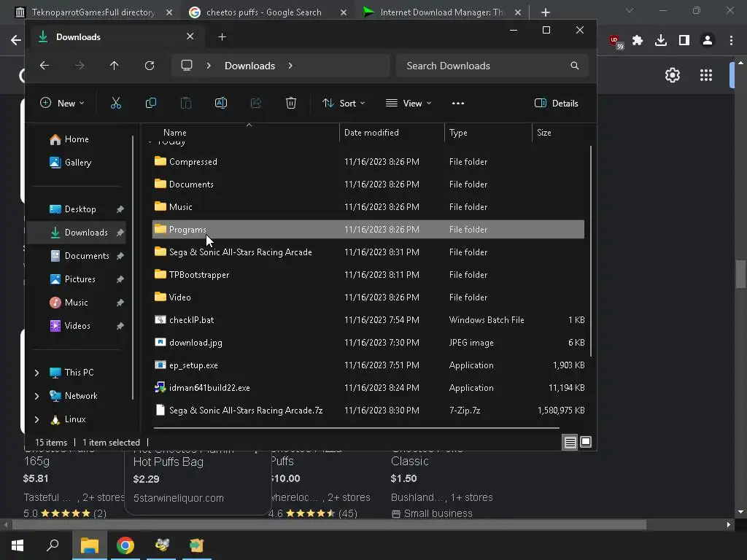Sort by the Size column header
Screen dimensions: 747x560
[x=561, y=133]
